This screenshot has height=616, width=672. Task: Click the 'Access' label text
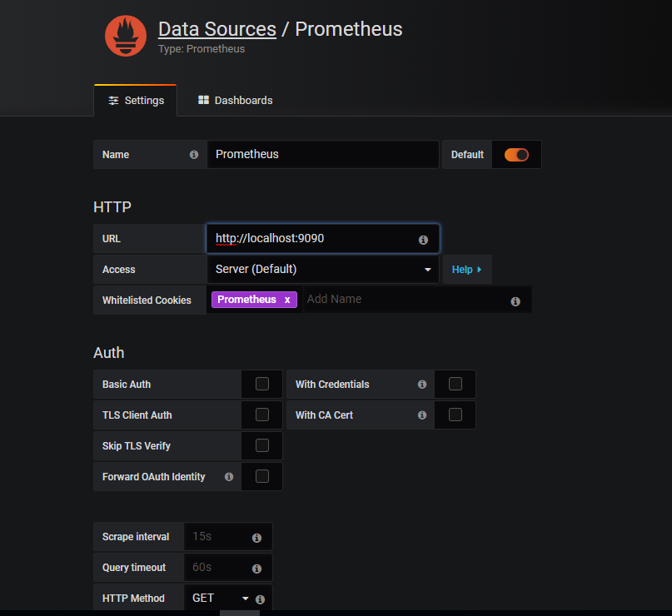coord(119,270)
